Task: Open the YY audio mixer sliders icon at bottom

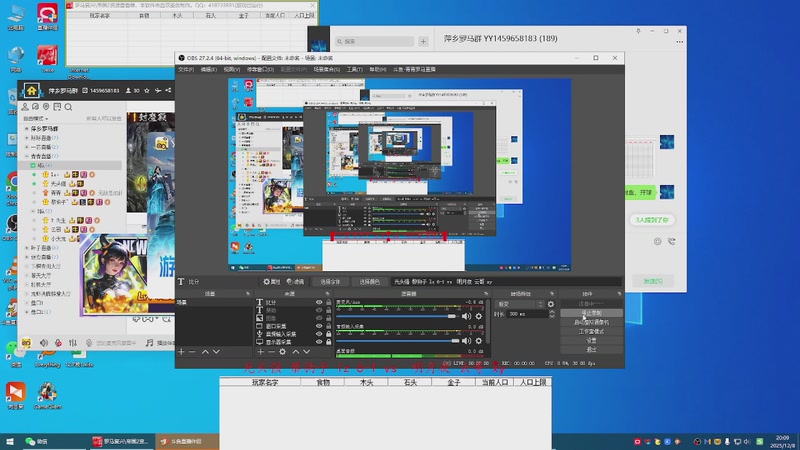Action: [x=73, y=343]
